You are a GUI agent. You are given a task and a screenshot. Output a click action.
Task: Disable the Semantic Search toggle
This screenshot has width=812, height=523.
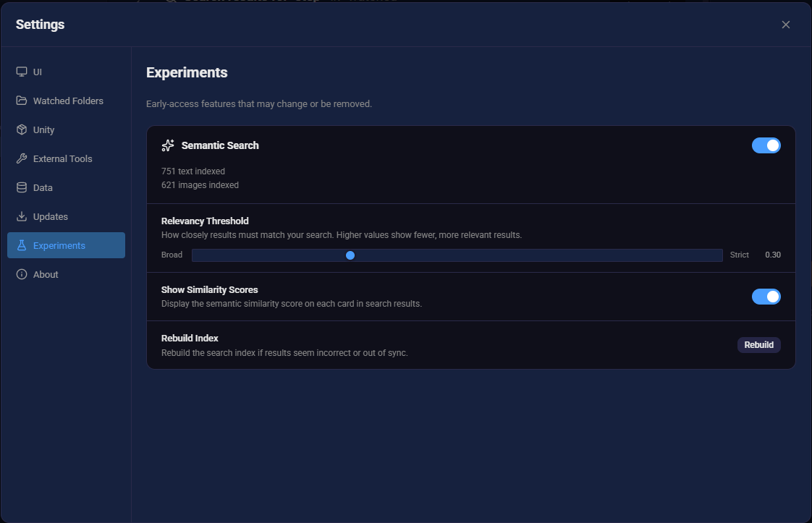tap(766, 145)
